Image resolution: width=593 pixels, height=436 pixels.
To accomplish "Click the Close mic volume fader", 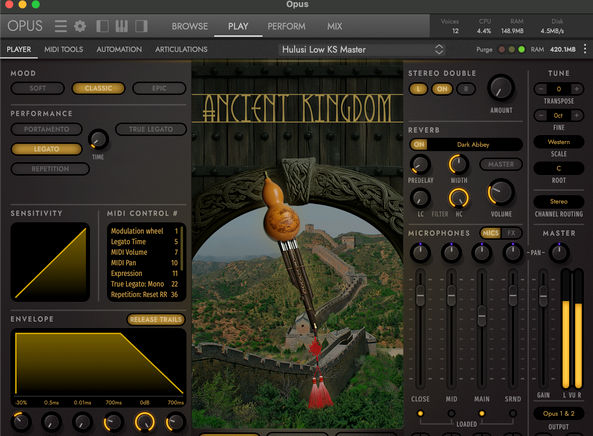I will pyautogui.click(x=420, y=296).
